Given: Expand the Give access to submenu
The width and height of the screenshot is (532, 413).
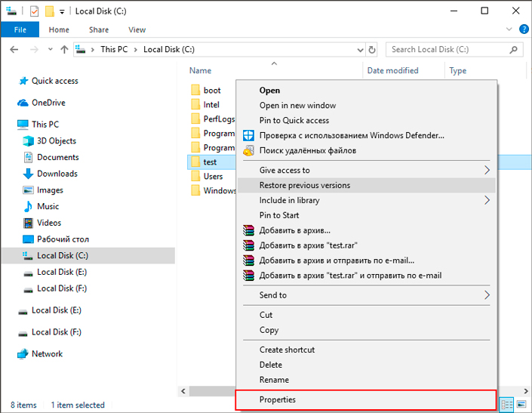Looking at the screenshot, I should tap(367, 170).
